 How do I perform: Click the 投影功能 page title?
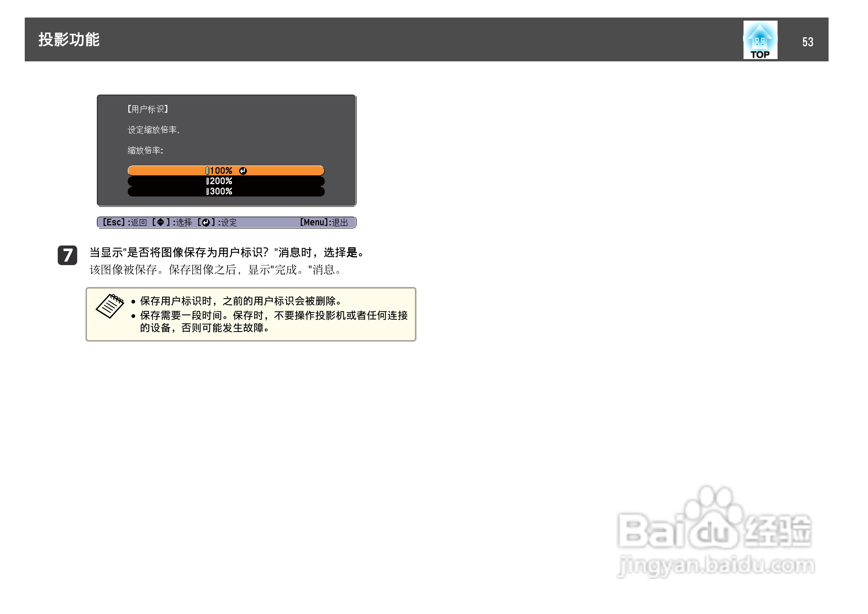69,39
